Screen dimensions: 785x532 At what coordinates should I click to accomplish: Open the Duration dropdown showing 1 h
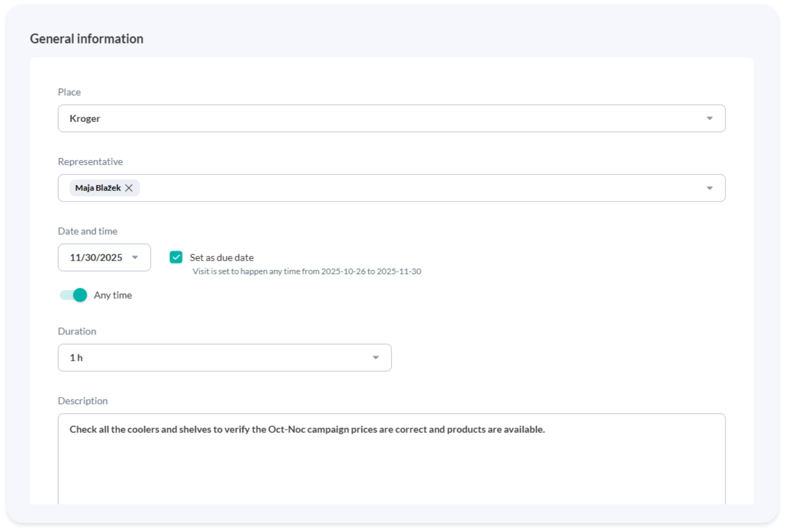(215, 358)
